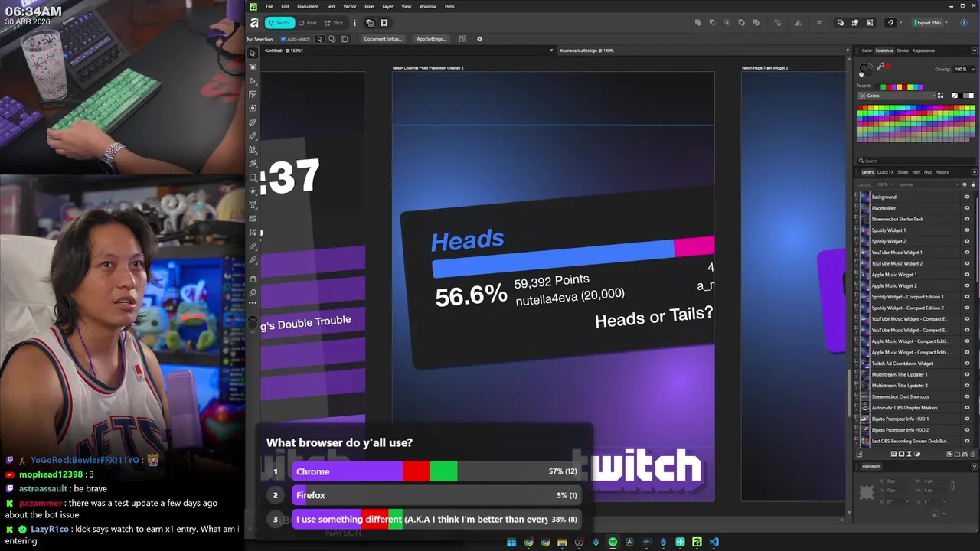Select the Pencil tool in left toolbar
The width and height of the screenshot is (980, 551).
click(x=253, y=135)
